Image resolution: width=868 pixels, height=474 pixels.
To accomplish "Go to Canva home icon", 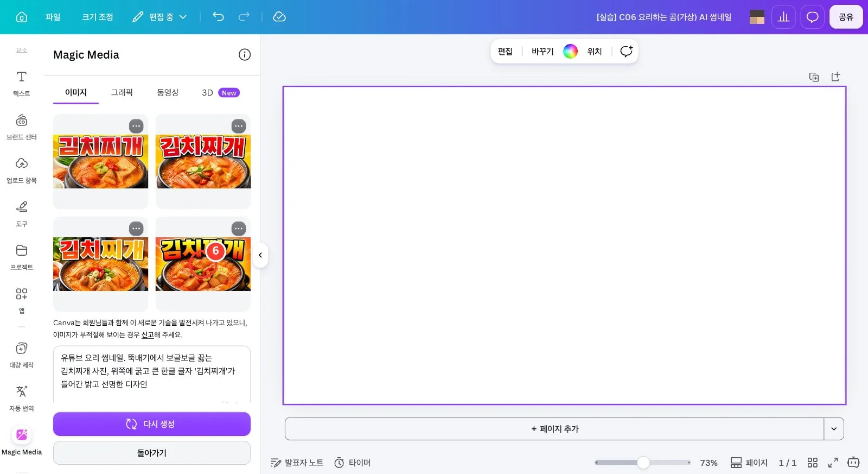I will point(22,17).
